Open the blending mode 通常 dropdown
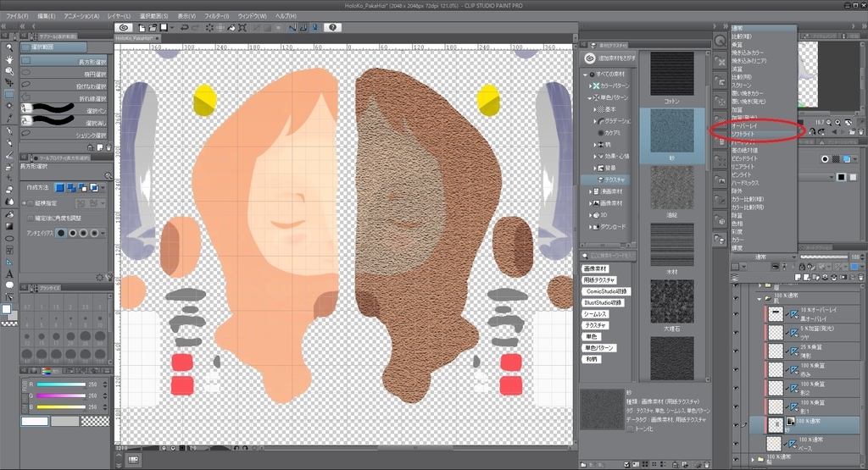 (x=764, y=257)
